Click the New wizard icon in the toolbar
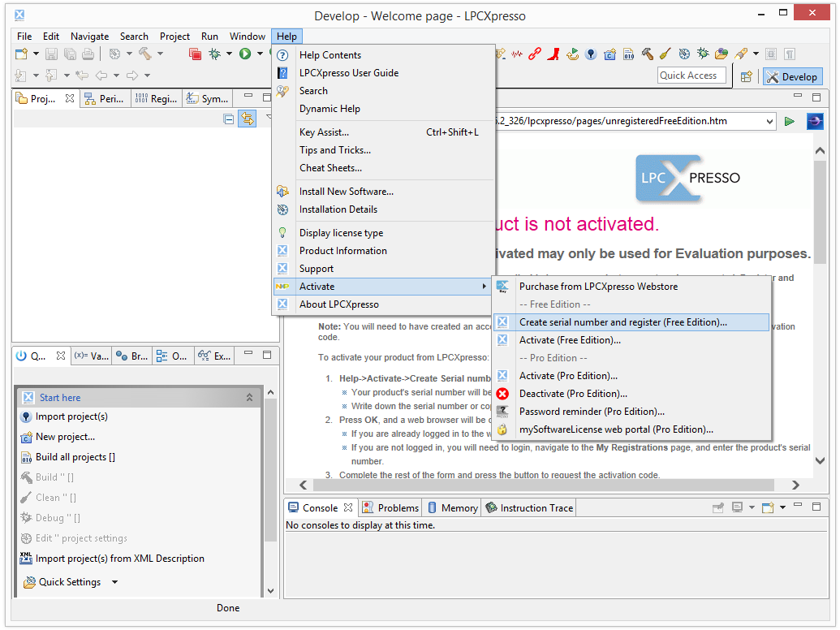840x630 pixels. point(21,54)
